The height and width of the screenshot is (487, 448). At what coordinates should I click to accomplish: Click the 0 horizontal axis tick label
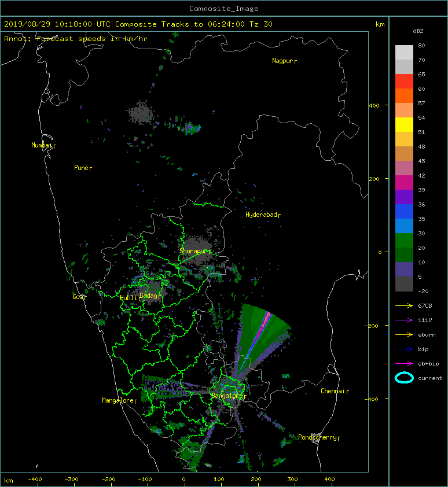click(x=183, y=479)
